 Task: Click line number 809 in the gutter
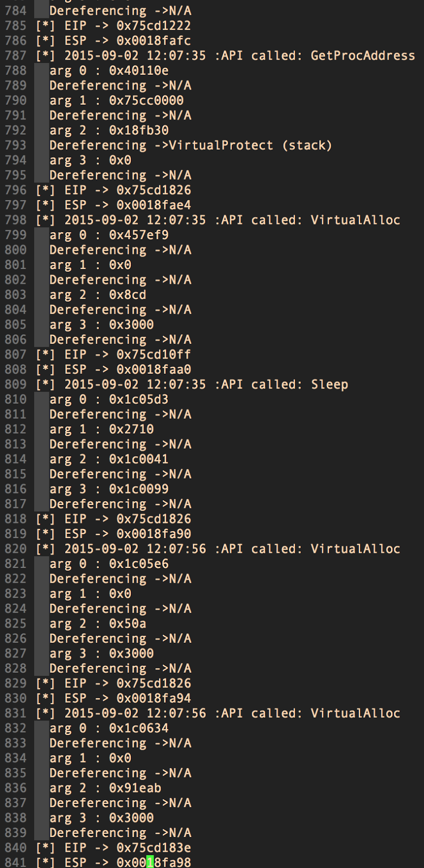[15, 385]
